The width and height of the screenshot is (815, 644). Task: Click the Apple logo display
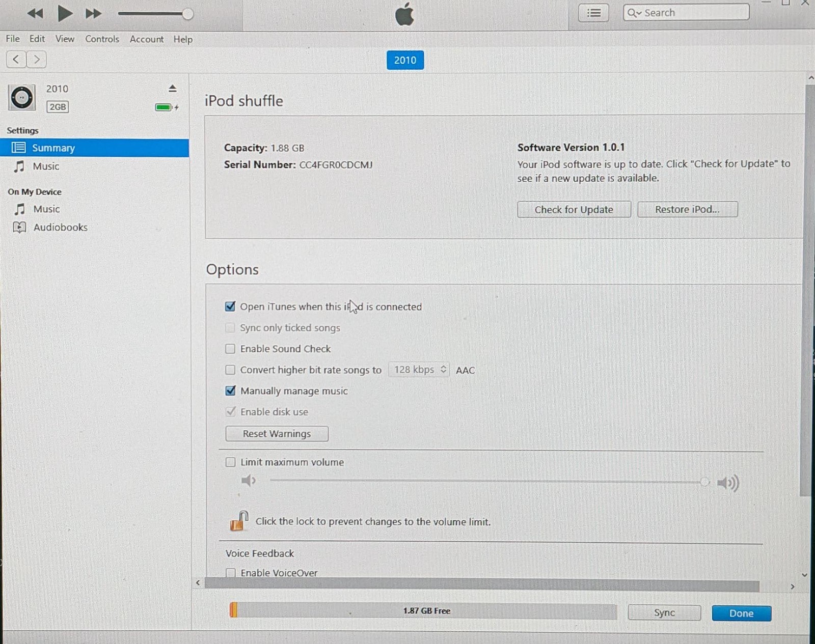pos(405,14)
